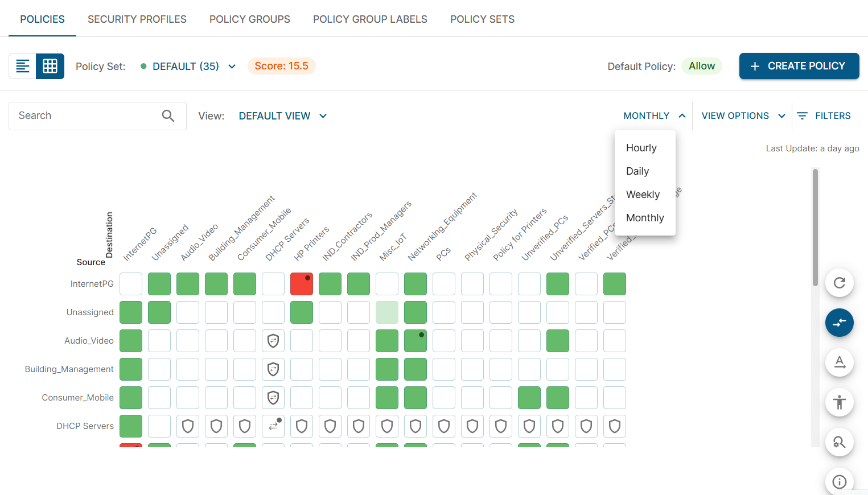Switch to grid matrix view
This screenshot has width=868, height=495.
[x=50, y=66]
